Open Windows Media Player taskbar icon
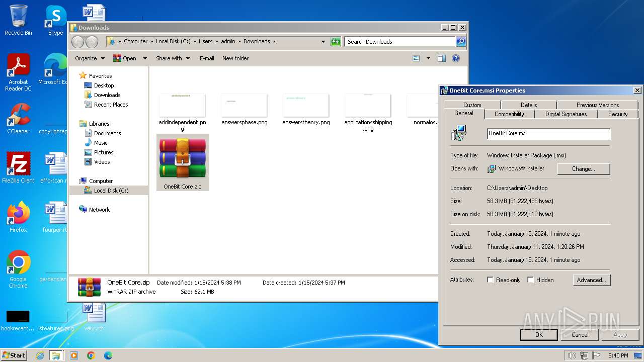644x362 pixels. [74, 355]
